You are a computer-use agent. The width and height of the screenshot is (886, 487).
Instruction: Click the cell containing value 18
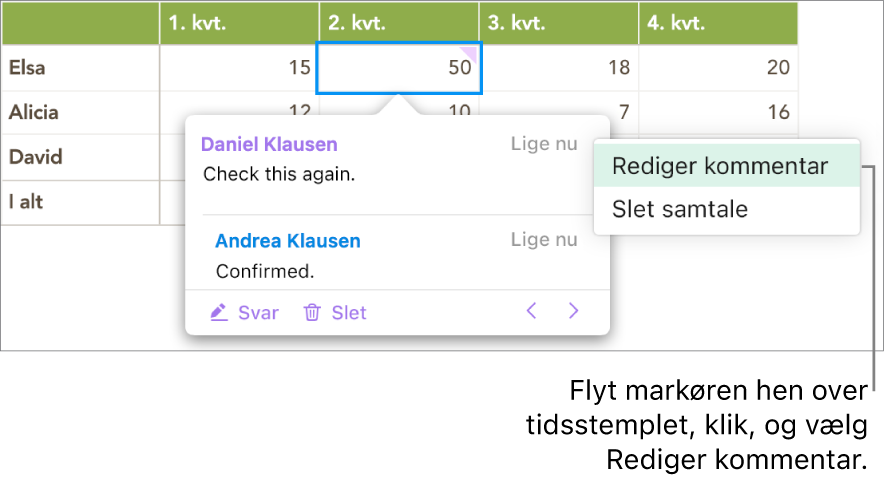pos(558,68)
